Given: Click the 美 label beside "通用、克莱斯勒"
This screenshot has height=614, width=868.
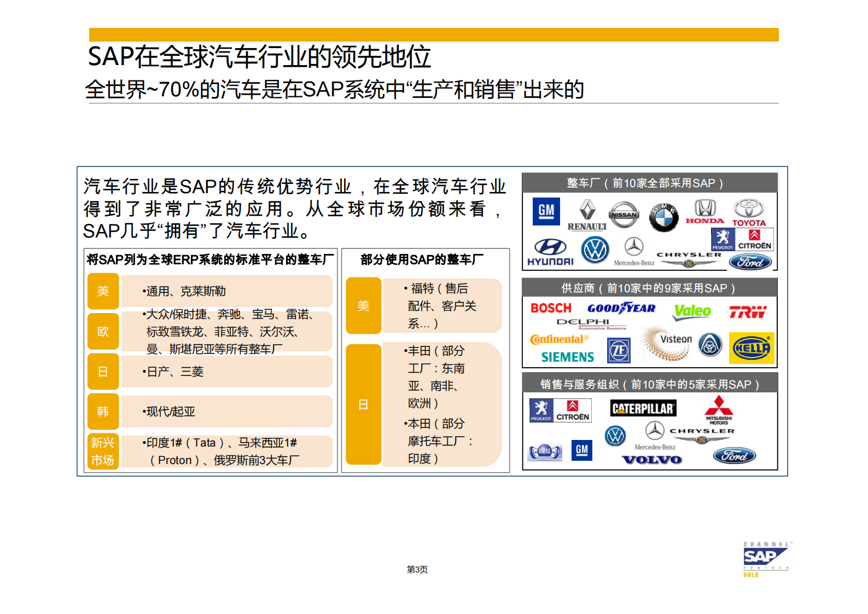Looking at the screenshot, I should [103, 291].
